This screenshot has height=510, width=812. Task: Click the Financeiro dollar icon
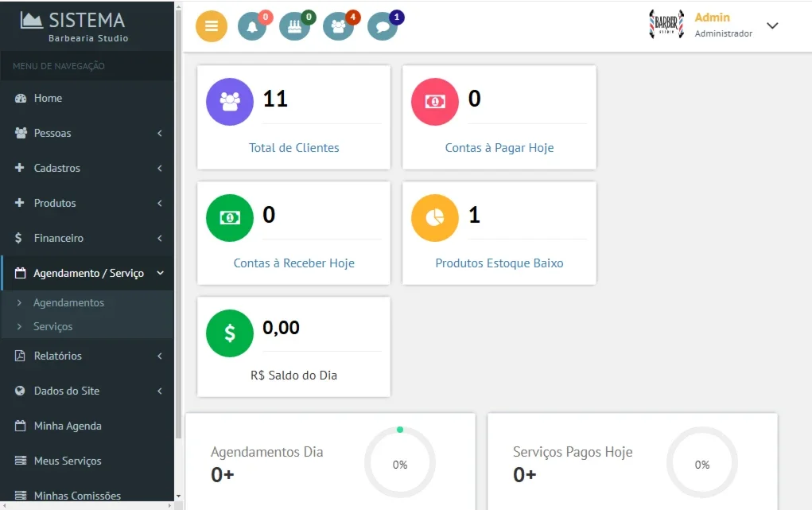(18, 238)
